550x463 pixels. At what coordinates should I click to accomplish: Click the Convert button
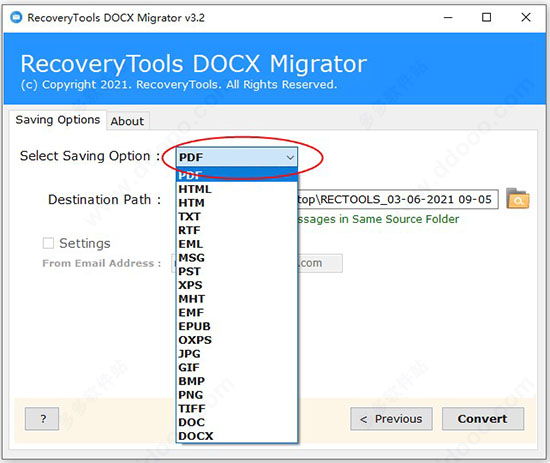[x=483, y=418]
